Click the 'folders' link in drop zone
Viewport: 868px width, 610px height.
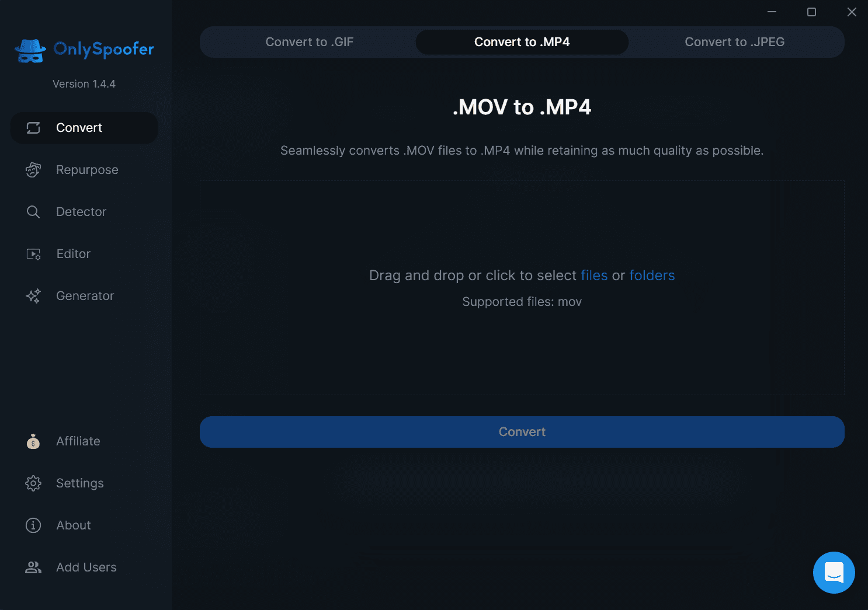click(652, 276)
